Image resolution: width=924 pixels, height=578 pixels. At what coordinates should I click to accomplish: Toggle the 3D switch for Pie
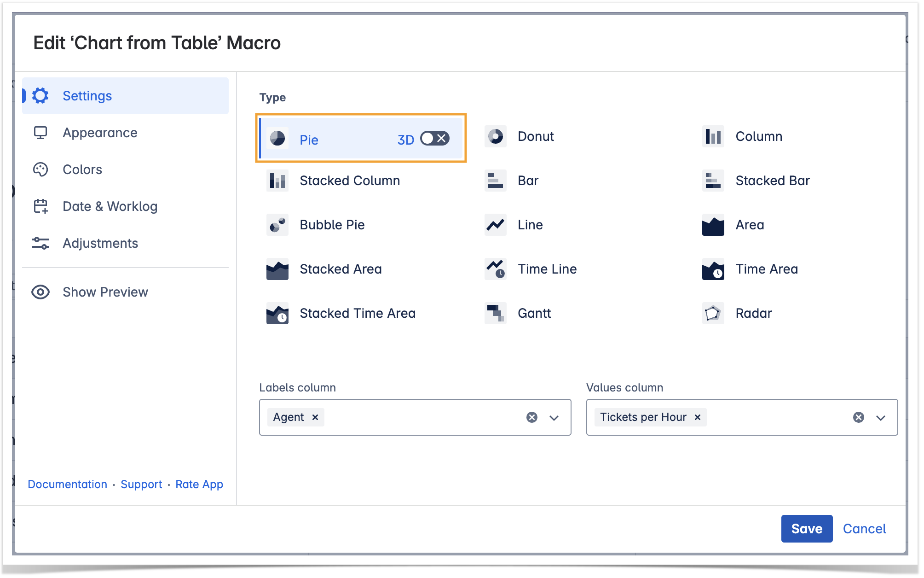pyautogui.click(x=434, y=138)
